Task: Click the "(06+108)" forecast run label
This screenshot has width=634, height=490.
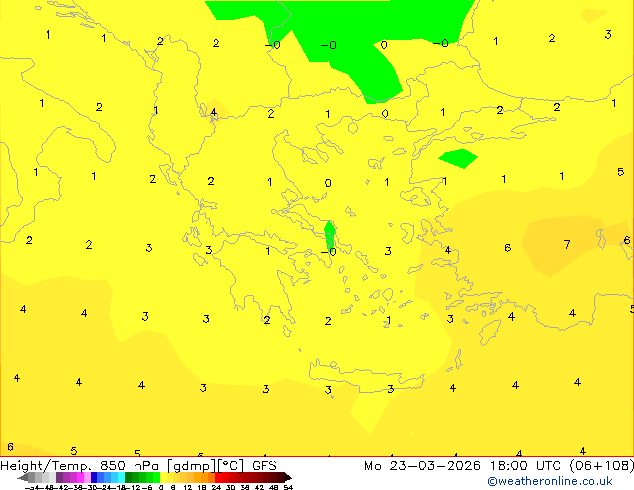Action: click(602, 466)
